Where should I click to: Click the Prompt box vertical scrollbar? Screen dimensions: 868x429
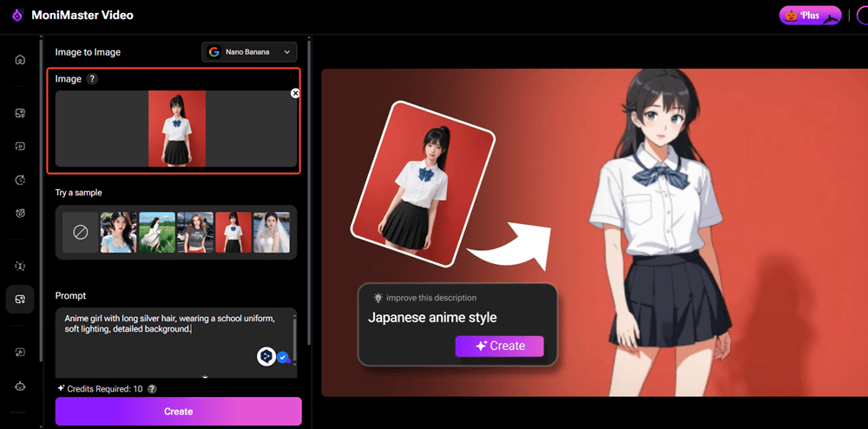(294, 339)
